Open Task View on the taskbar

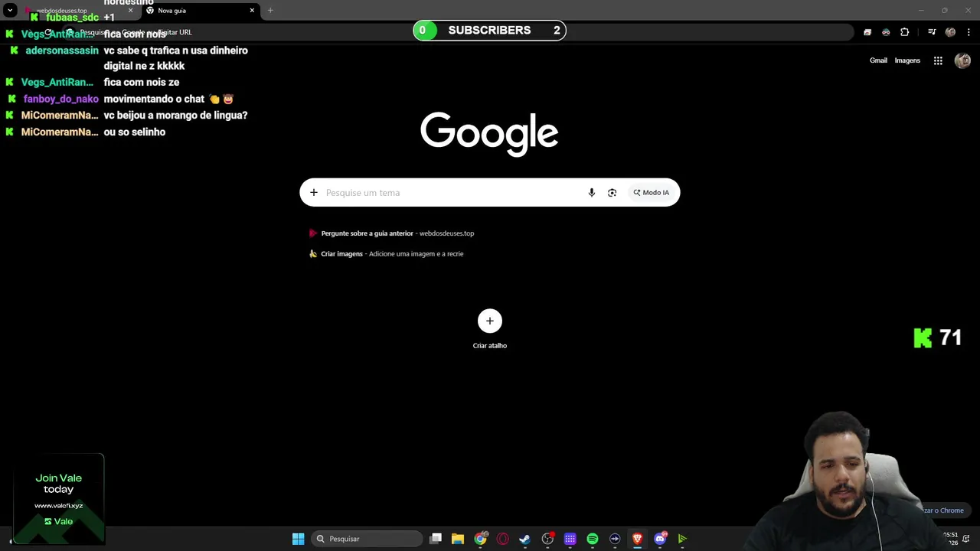[x=436, y=539]
